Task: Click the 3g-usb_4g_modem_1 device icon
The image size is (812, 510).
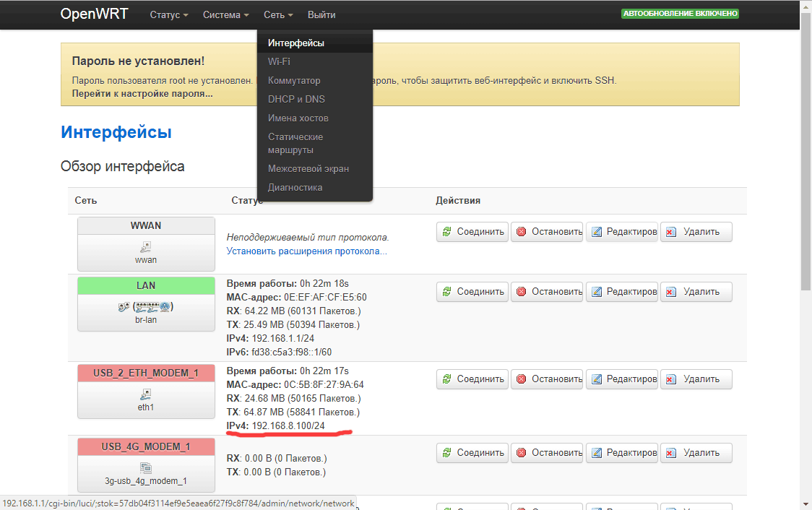Action: [x=146, y=468]
